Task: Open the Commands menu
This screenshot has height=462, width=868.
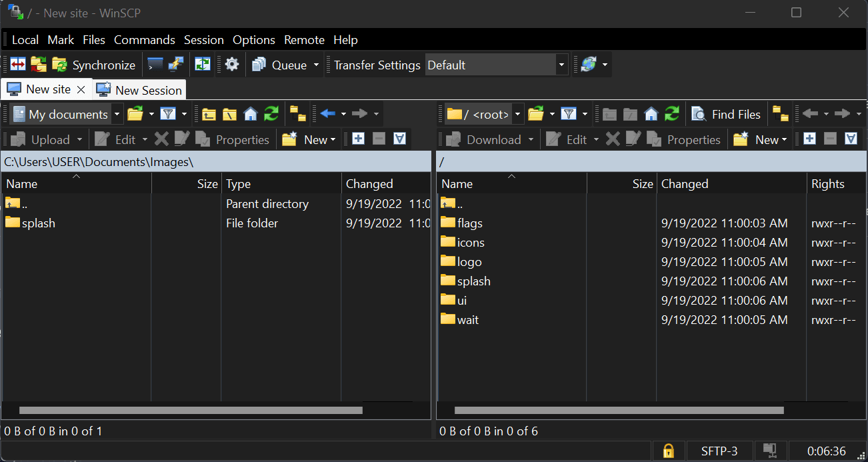Action: [x=145, y=40]
